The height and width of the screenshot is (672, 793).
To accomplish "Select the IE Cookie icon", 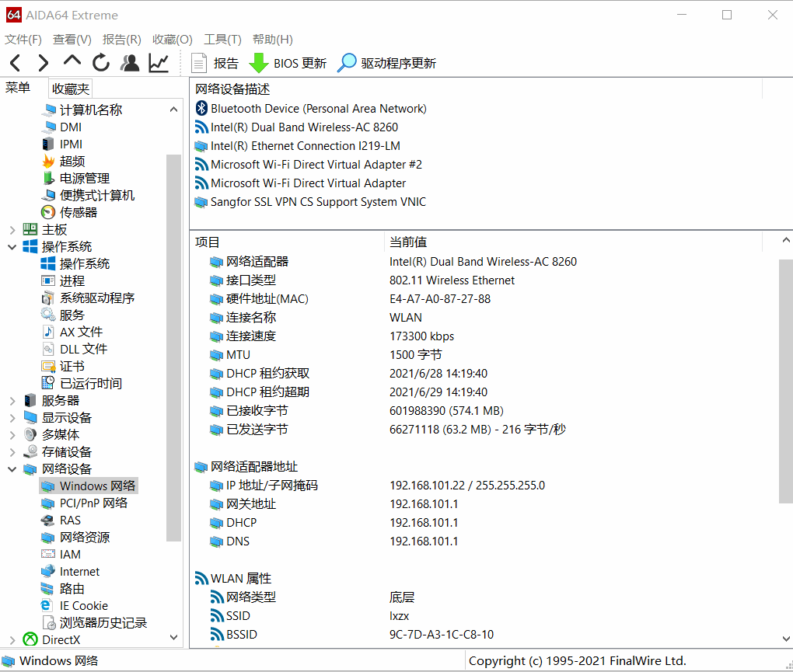I will (x=47, y=606).
